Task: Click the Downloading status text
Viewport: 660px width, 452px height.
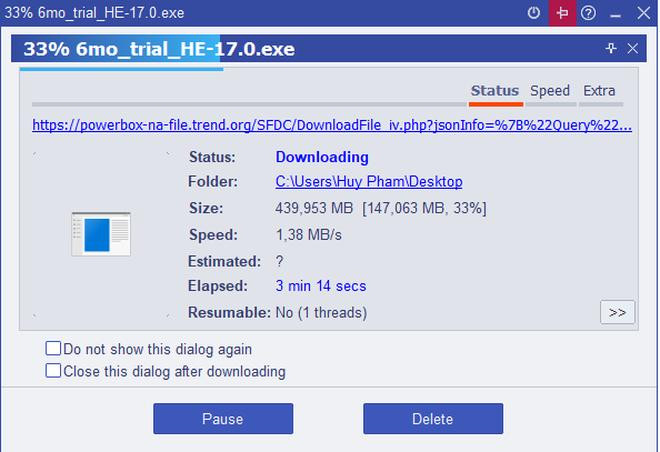Action: pos(321,157)
